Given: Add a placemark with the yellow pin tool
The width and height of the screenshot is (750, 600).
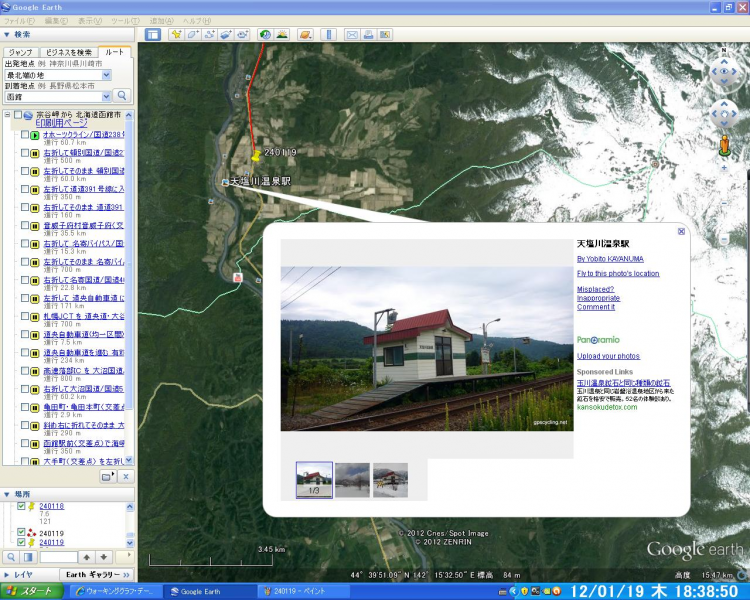Looking at the screenshot, I should 176,34.
